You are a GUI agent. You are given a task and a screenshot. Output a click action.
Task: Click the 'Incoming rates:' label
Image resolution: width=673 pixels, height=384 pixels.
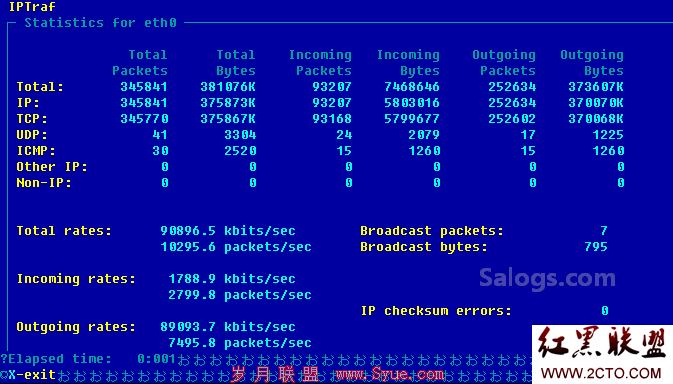coord(76,279)
